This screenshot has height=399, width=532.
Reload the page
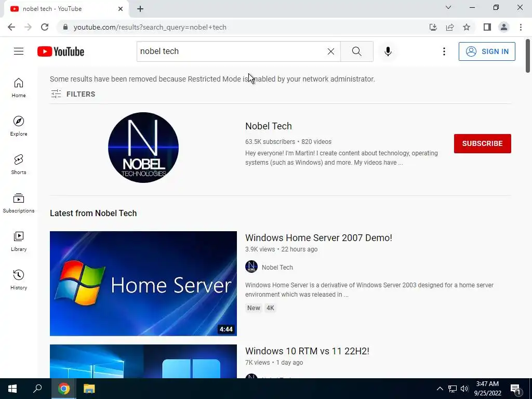[45, 27]
